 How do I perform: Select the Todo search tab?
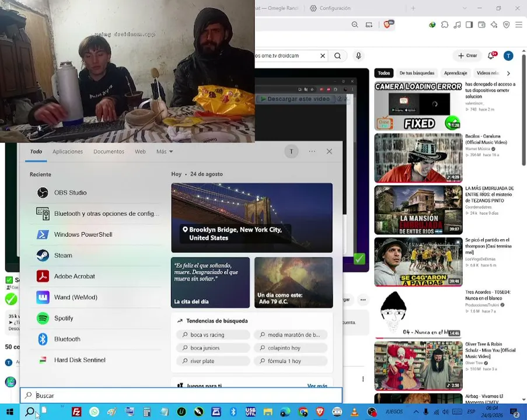point(36,152)
